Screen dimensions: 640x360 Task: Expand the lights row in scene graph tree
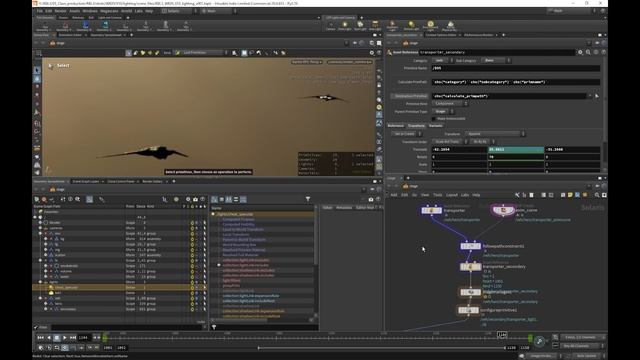40,282
